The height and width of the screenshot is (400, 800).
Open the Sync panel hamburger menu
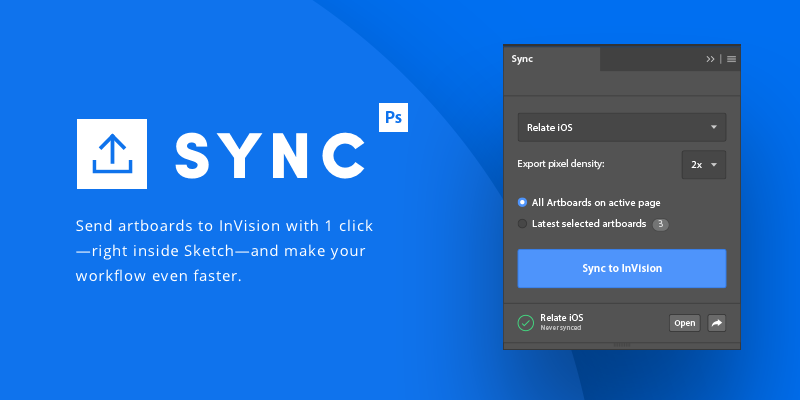point(731,59)
